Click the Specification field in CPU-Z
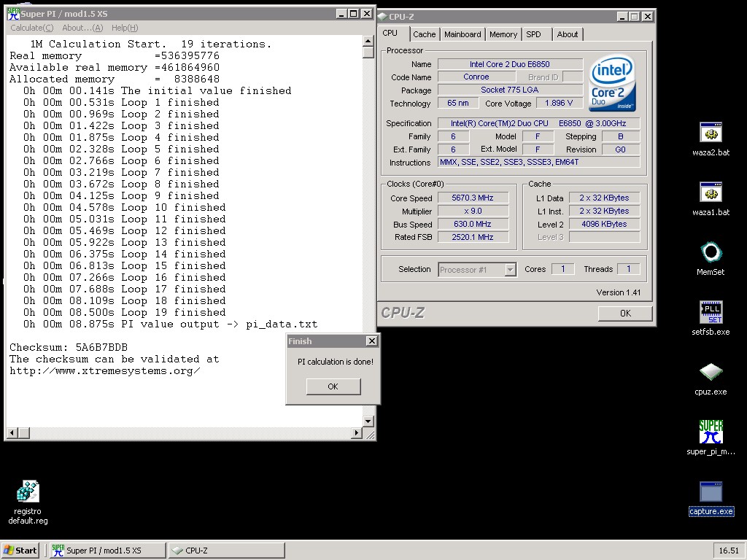Image resolution: width=747 pixels, height=560 pixels. pyautogui.click(x=539, y=123)
